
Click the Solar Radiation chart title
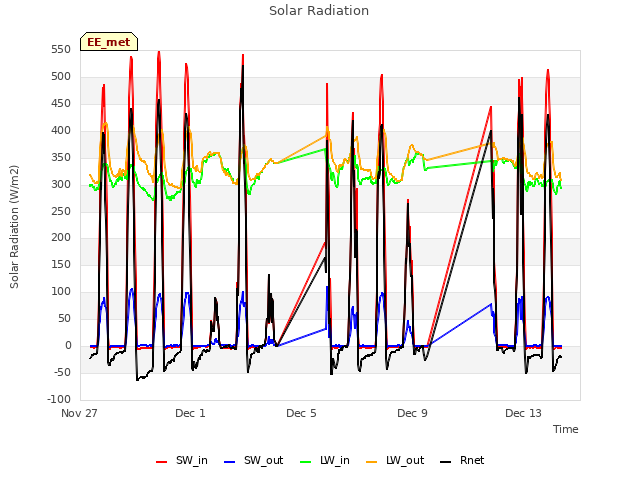point(319,11)
